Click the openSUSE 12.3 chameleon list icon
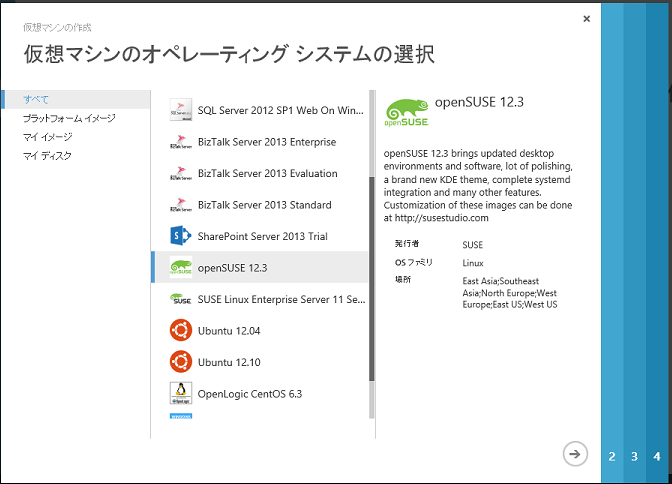672x484 pixels. (181, 268)
